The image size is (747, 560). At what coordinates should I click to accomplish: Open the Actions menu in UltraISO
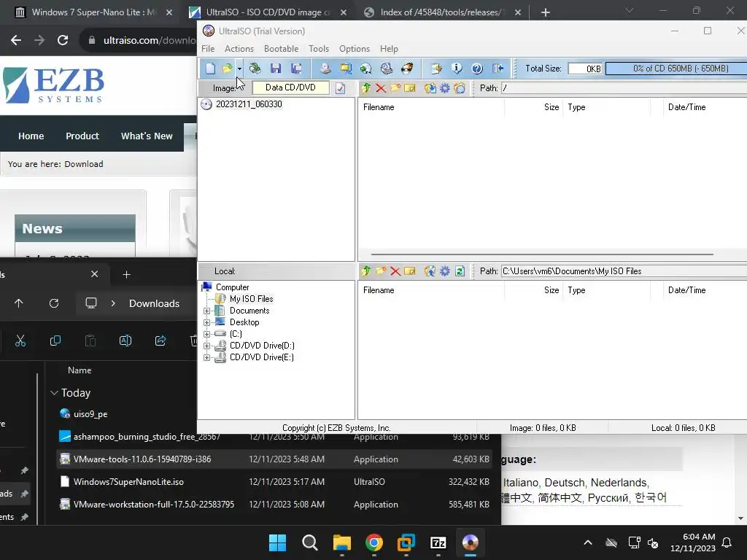click(239, 49)
